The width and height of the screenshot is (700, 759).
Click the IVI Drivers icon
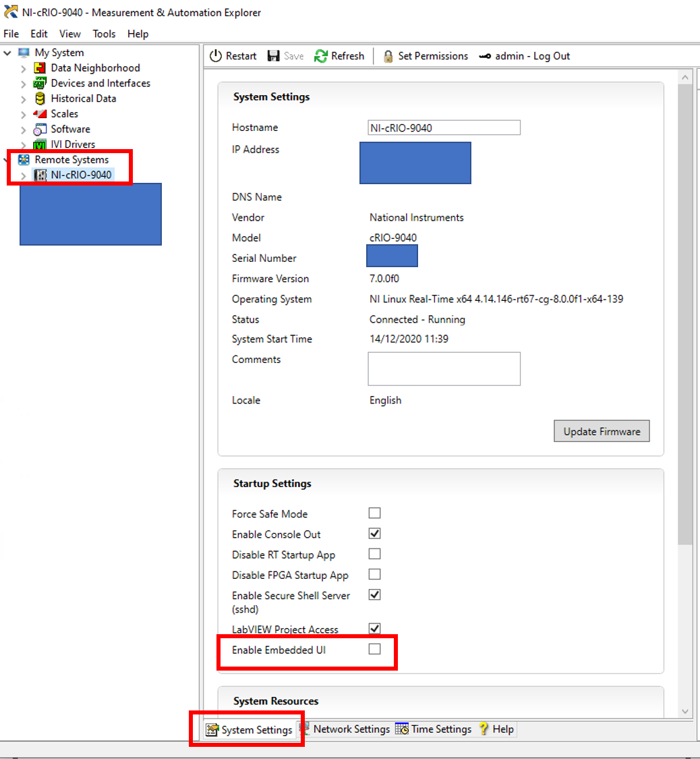click(x=40, y=144)
